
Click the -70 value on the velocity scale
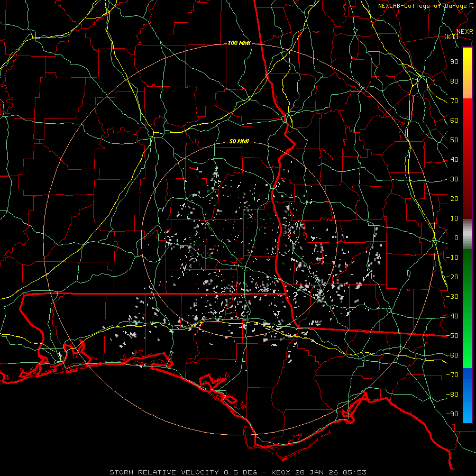coord(452,375)
